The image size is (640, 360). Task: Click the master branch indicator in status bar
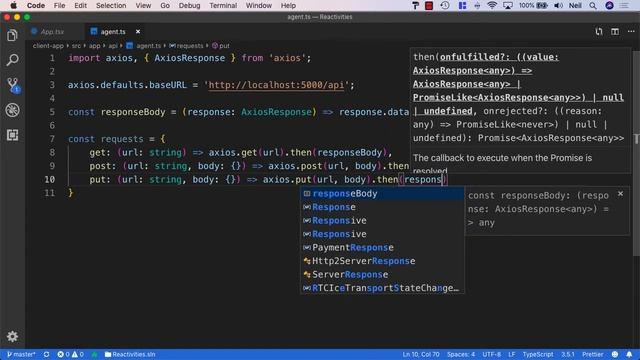tap(22, 354)
